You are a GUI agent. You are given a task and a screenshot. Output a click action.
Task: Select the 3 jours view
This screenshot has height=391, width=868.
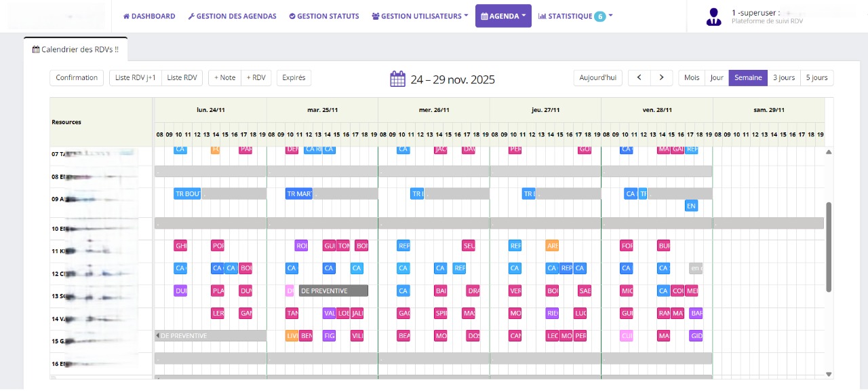click(x=783, y=78)
